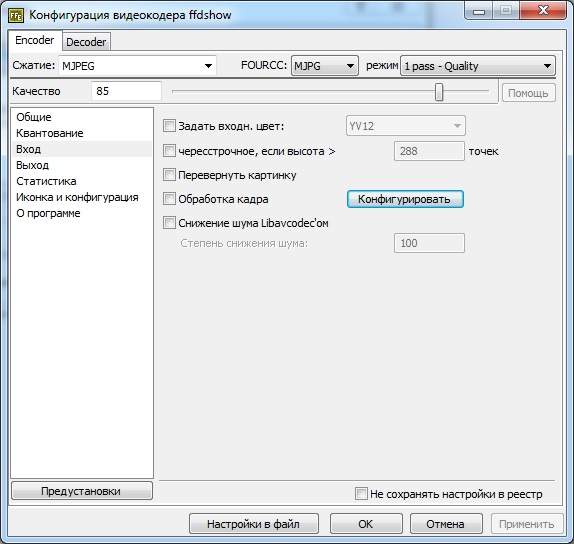
Task: Click the Настройки в файл button
Action: point(254,524)
